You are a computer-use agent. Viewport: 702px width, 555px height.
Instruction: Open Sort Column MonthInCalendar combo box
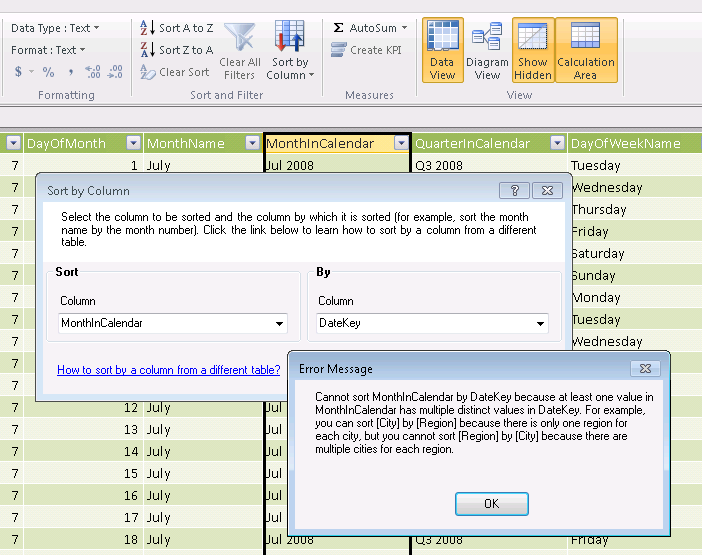pos(173,323)
